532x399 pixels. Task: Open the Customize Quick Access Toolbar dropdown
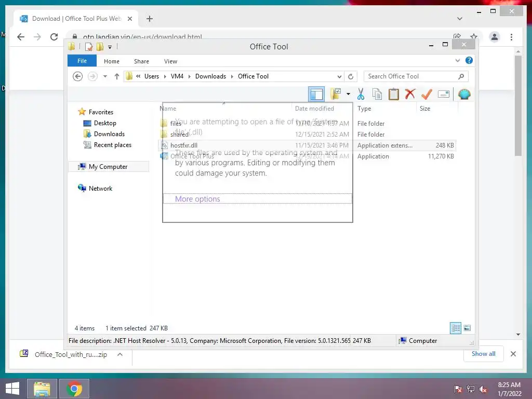(x=110, y=47)
